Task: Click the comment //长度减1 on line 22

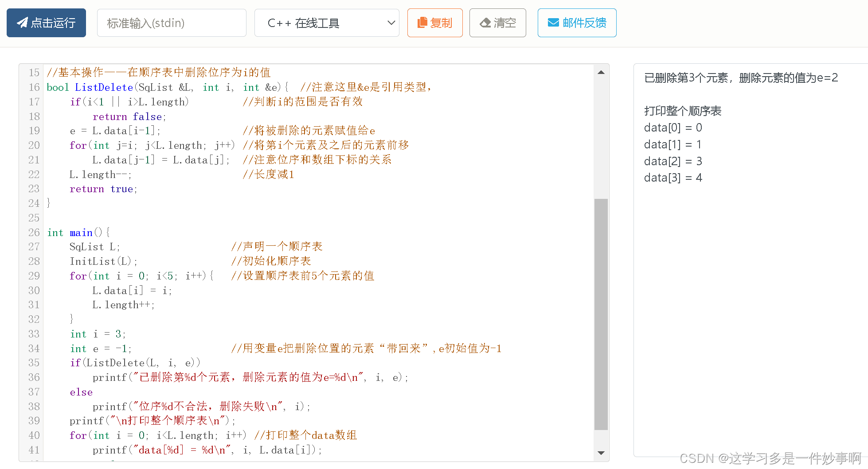Action: (269, 174)
